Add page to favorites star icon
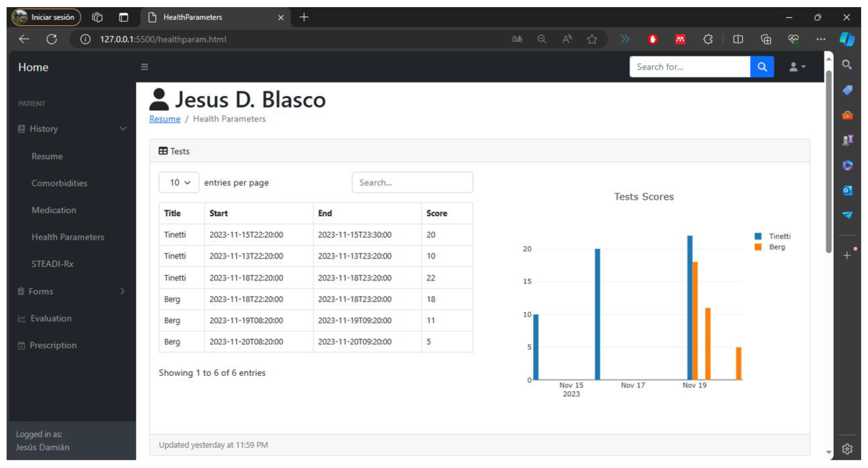Screen dimensions: 868x468 (592, 39)
